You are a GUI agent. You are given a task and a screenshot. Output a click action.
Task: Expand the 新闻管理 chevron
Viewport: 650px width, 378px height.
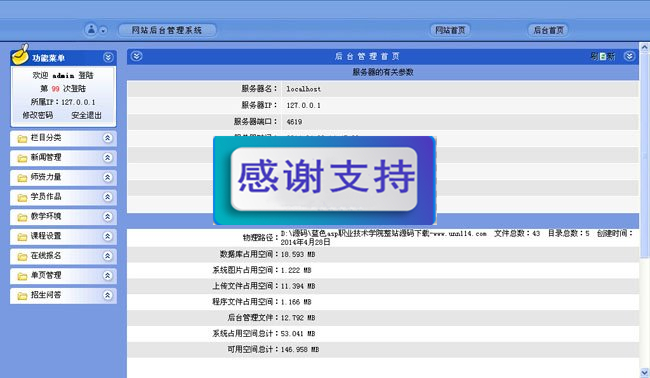pos(107,158)
